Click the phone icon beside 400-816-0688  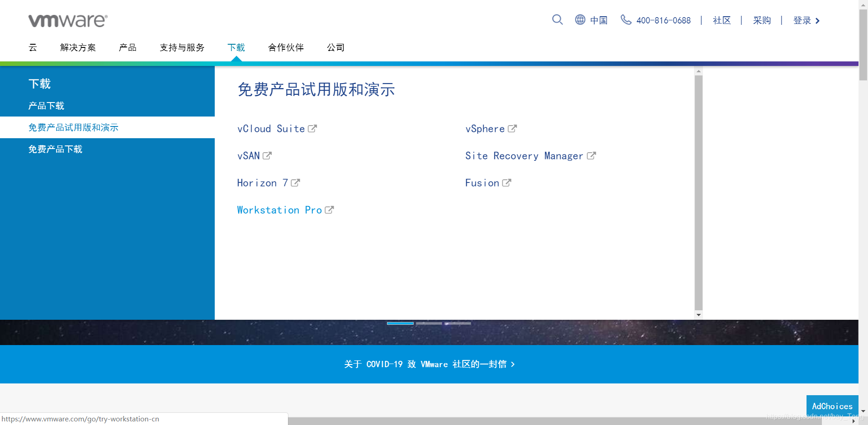[x=626, y=19]
